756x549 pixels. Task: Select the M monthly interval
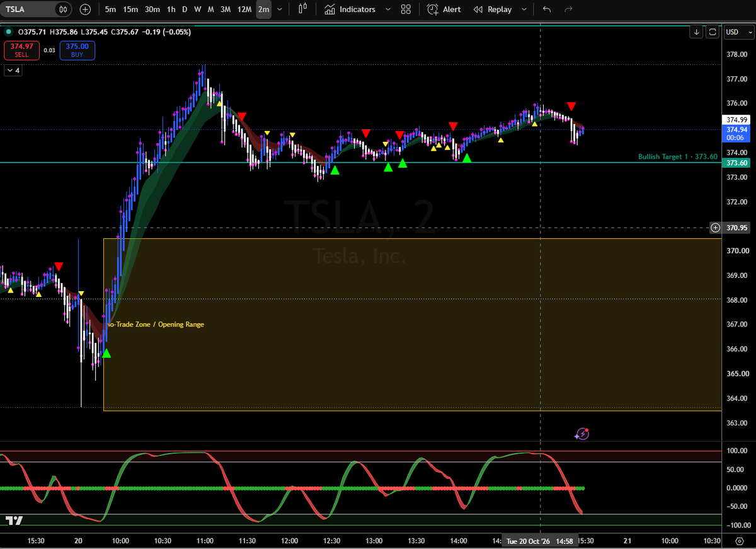(210, 9)
